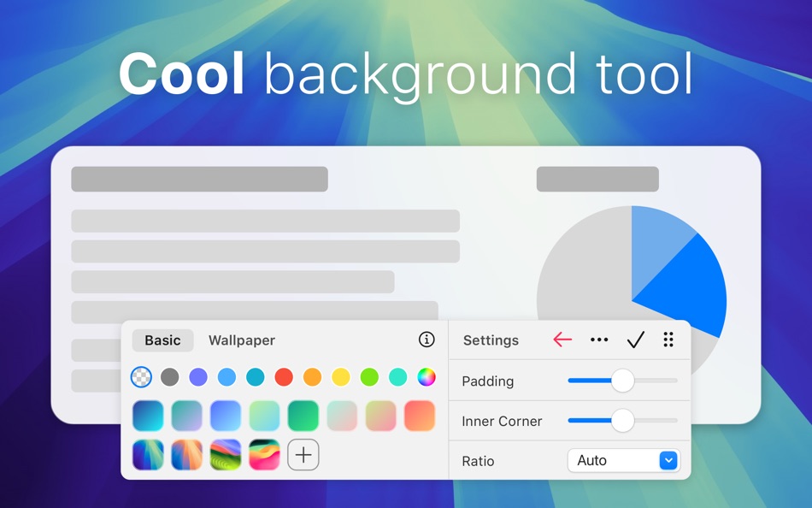
Task: Select the coral orange gradient swatch
Action: tap(420, 416)
